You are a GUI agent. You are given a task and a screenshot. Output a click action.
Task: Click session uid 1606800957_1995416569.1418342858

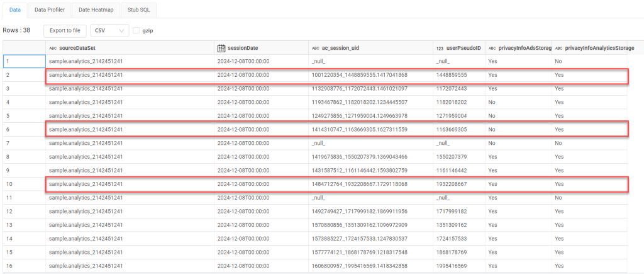coord(359,266)
